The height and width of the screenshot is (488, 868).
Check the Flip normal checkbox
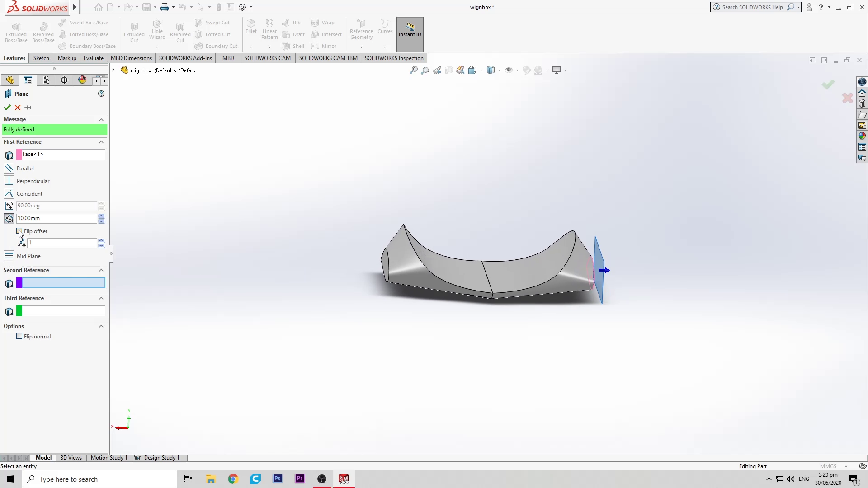[x=19, y=336]
